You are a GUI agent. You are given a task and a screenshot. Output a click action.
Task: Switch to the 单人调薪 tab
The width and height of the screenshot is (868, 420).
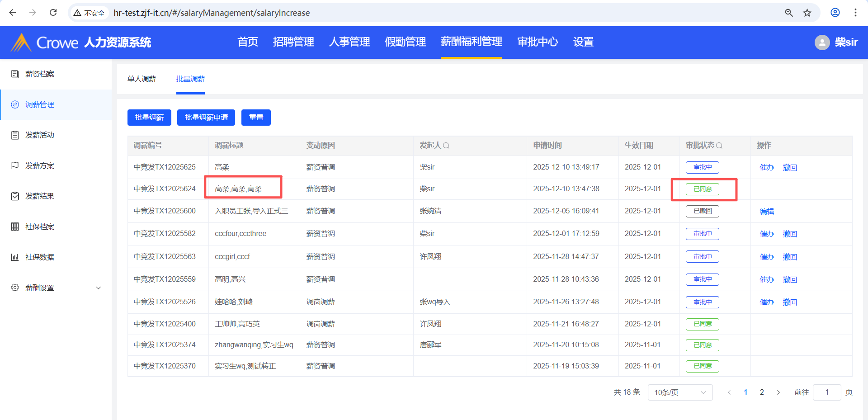point(142,79)
